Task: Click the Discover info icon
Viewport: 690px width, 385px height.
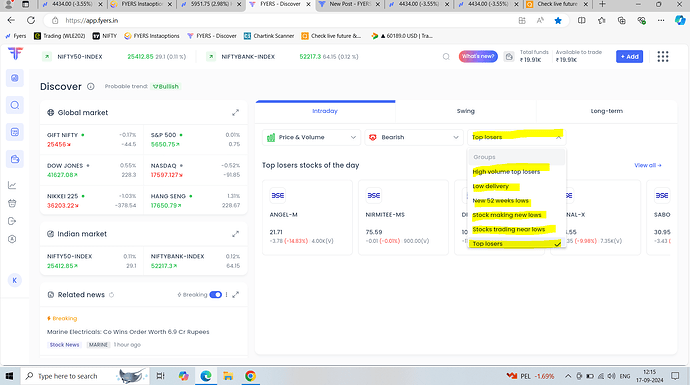Action: click(91, 87)
